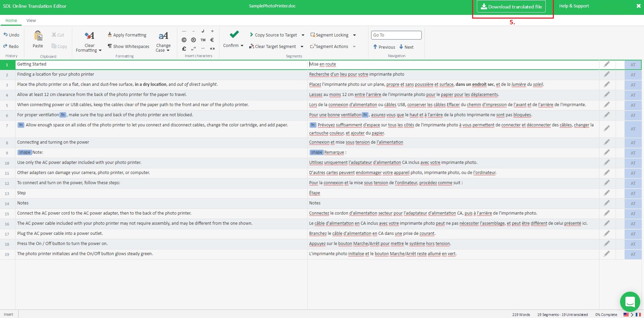Insert the copyright symbol
The height and width of the screenshot is (318, 644).
pos(184,40)
